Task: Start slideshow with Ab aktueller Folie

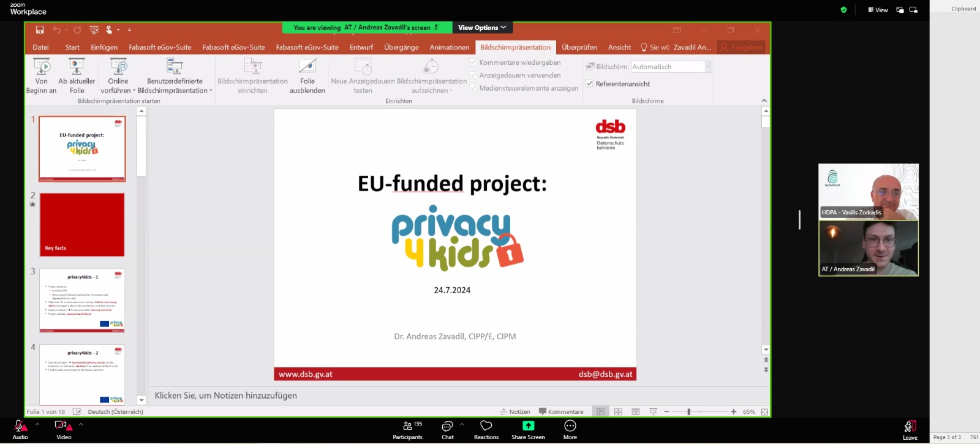Action: [77, 77]
